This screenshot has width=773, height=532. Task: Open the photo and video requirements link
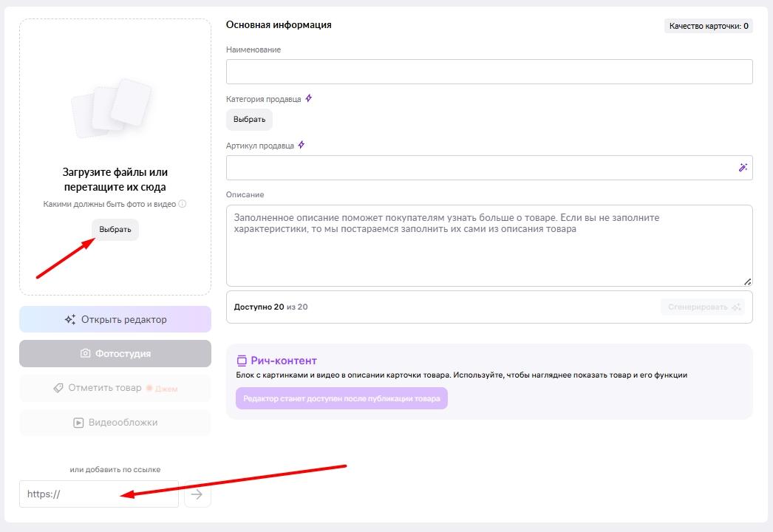click(x=109, y=204)
